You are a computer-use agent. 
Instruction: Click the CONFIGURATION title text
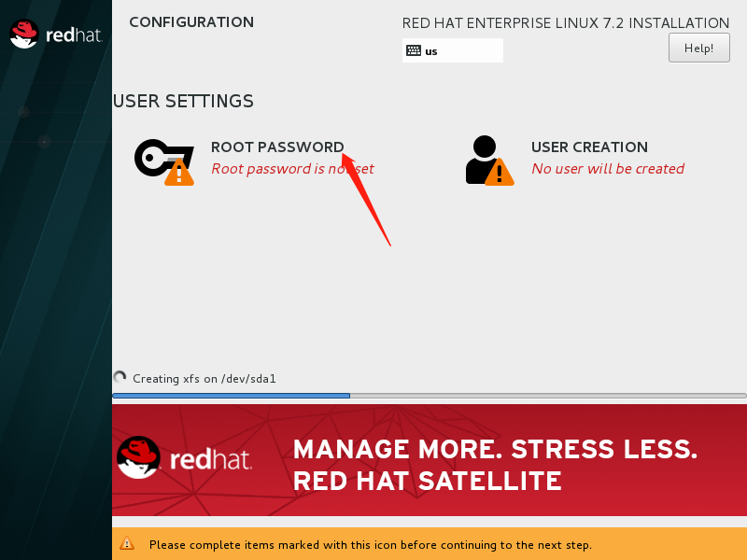(x=191, y=22)
